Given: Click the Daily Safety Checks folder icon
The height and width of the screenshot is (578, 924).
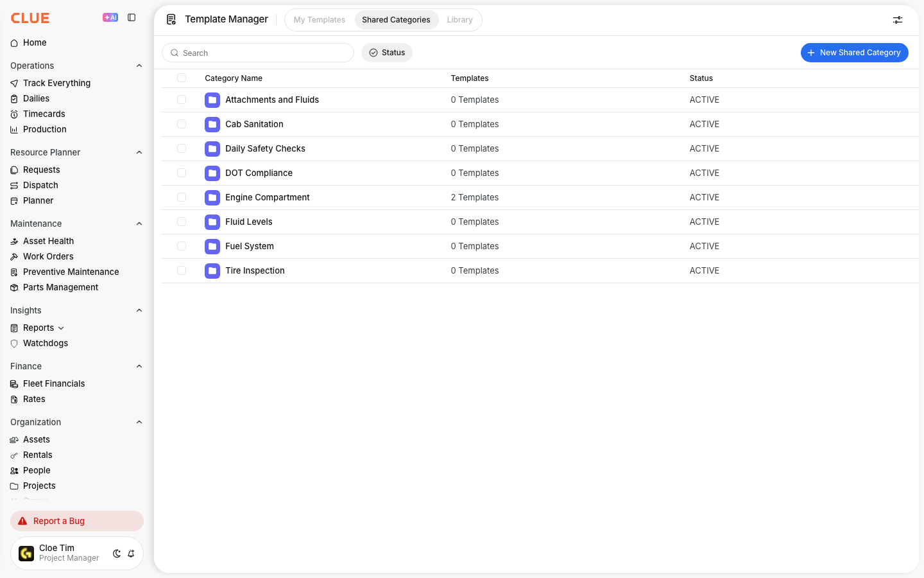Looking at the screenshot, I should [x=212, y=149].
